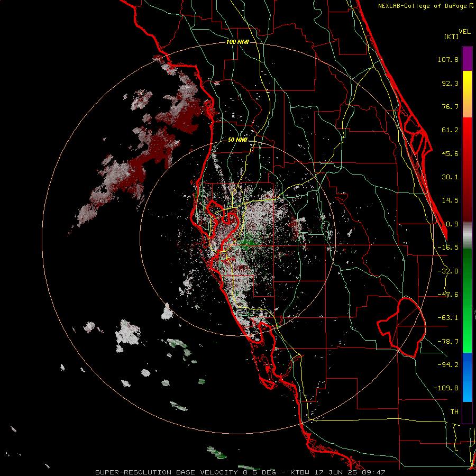Screen dimensions: 476x476
Task: Click the -63.1 velocity scale value
Action: coord(448,318)
